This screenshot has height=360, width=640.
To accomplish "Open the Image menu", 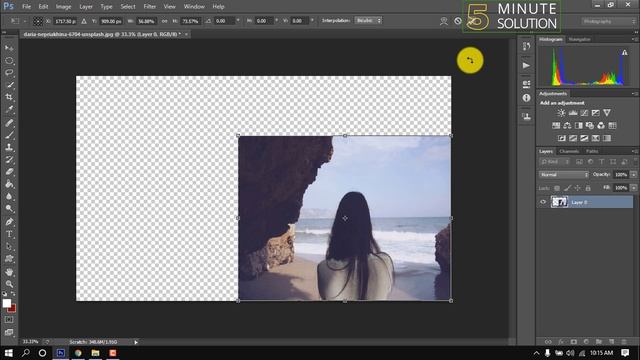I will (x=63, y=7).
